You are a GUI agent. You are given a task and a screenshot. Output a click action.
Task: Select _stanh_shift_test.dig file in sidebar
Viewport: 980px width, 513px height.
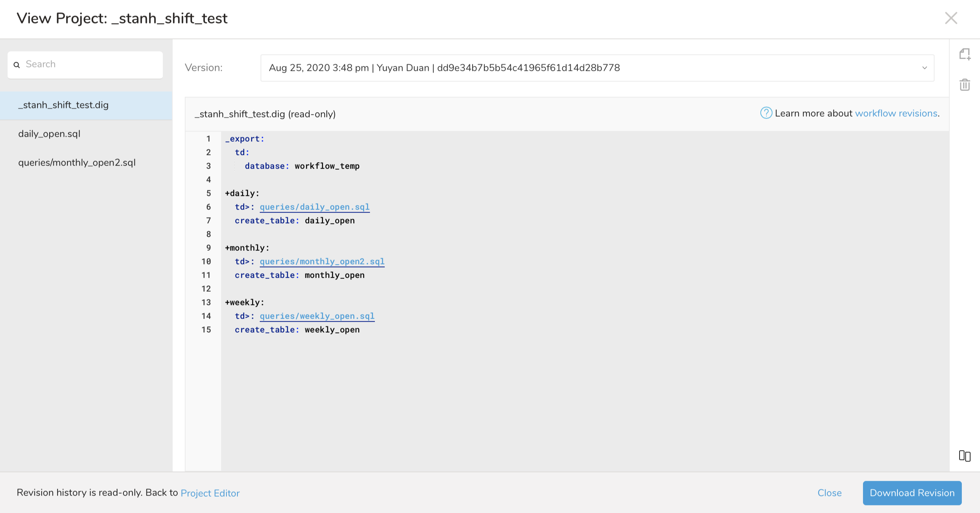pyautogui.click(x=64, y=105)
